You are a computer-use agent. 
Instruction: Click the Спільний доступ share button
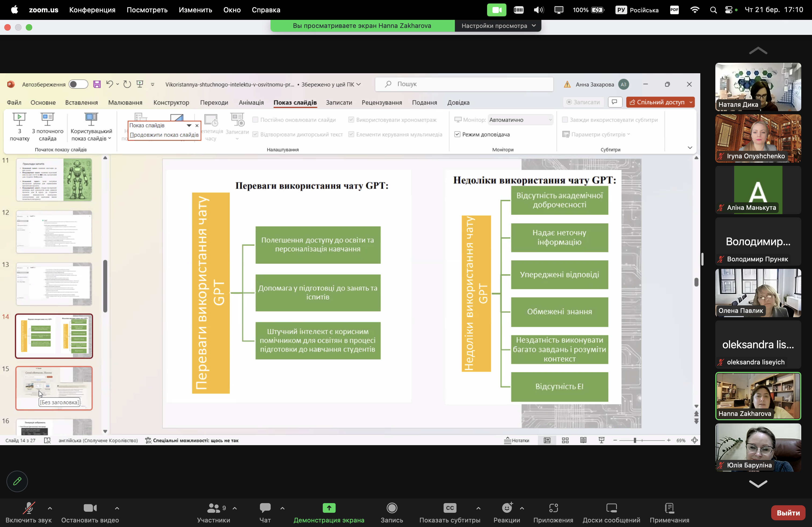click(x=657, y=102)
